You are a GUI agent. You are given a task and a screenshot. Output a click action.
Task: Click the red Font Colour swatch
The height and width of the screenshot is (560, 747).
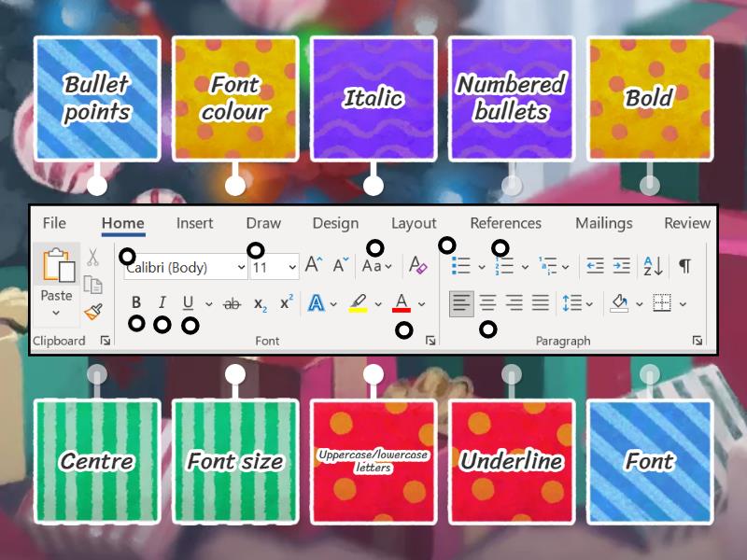[x=402, y=303]
